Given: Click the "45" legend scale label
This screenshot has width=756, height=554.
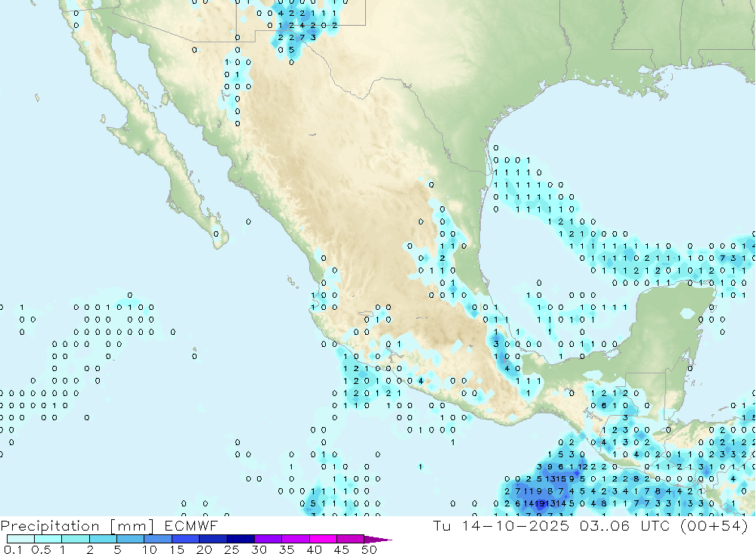Looking at the screenshot, I should coord(342,549).
